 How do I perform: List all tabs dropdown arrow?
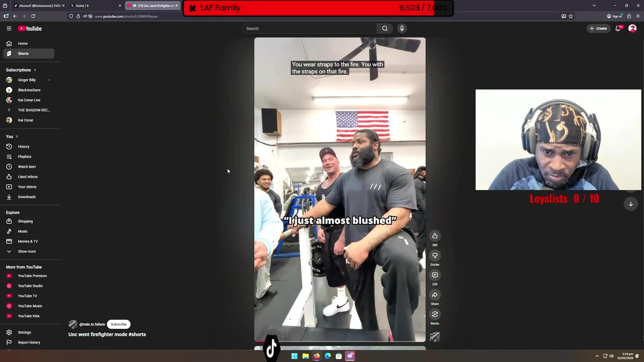click(594, 6)
